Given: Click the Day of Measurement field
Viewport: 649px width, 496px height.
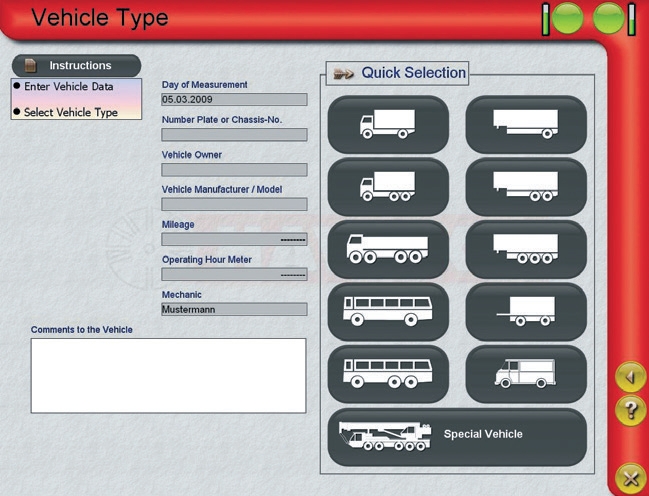Looking at the screenshot, I should pyautogui.click(x=234, y=100).
